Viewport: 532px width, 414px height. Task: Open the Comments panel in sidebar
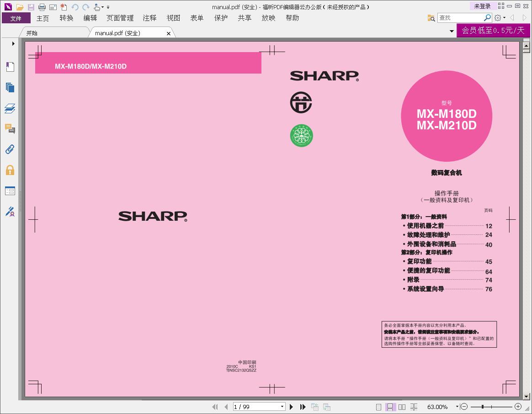[10, 128]
